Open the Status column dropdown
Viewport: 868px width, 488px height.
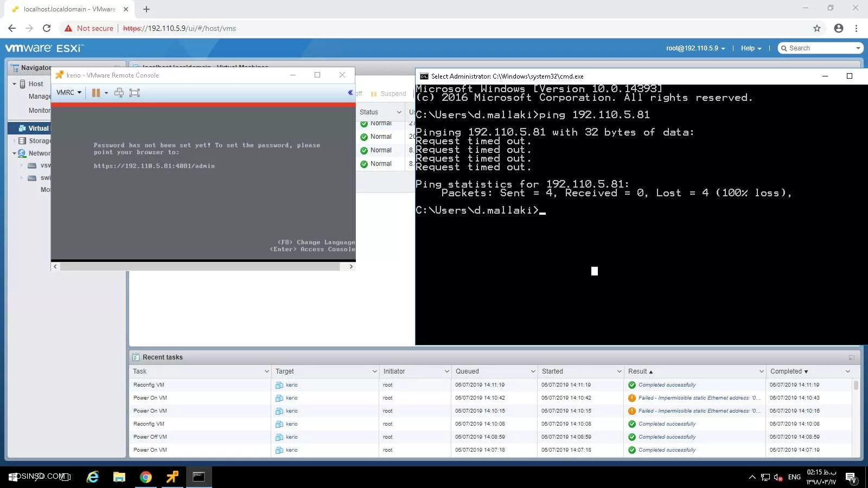[x=399, y=112]
